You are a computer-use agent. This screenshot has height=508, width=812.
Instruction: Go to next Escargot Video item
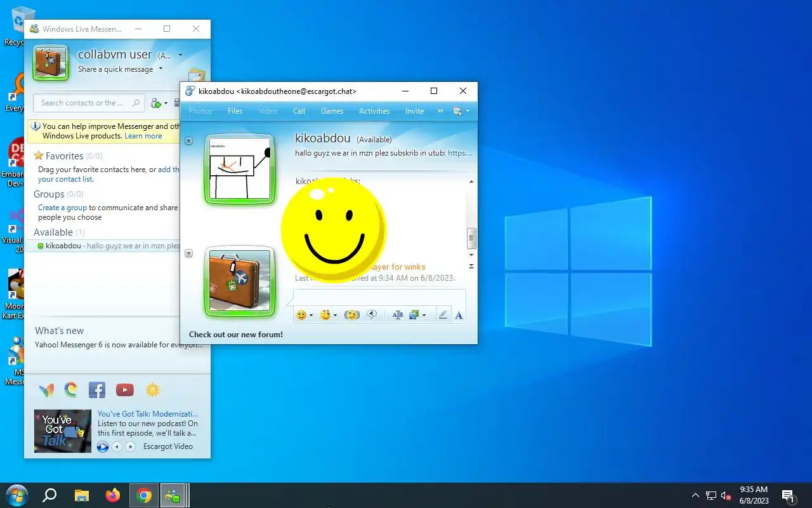click(130, 447)
